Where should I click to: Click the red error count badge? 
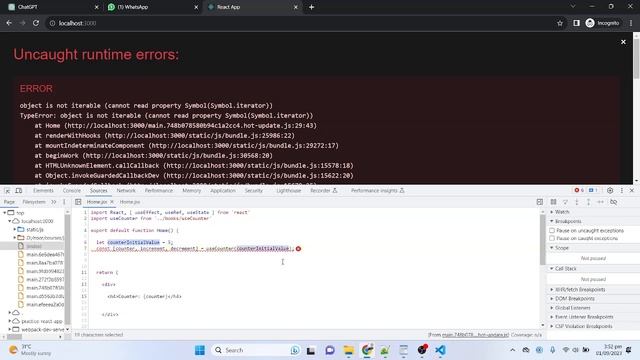click(x=579, y=190)
